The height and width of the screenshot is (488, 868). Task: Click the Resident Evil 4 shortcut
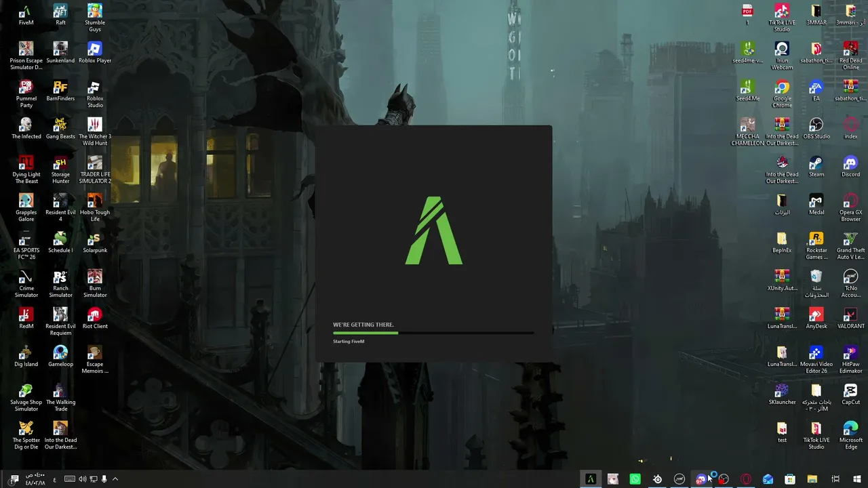(x=60, y=208)
